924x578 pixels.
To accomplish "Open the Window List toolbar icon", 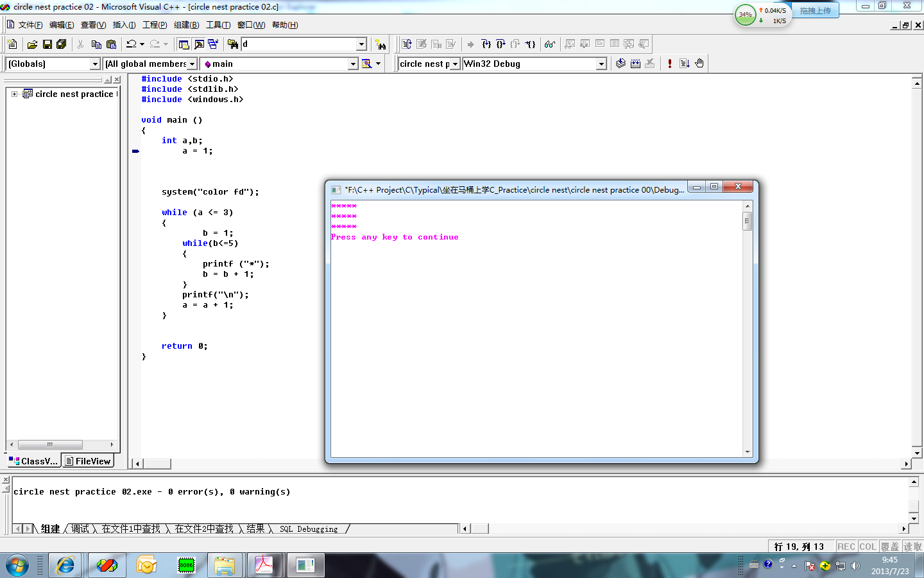I will point(213,44).
